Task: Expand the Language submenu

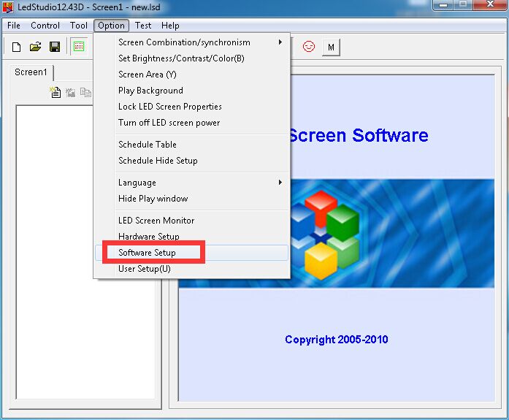Action: 191,183
